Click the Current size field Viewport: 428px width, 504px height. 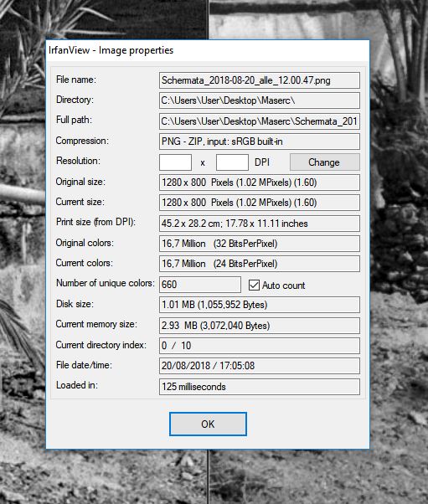tap(260, 203)
